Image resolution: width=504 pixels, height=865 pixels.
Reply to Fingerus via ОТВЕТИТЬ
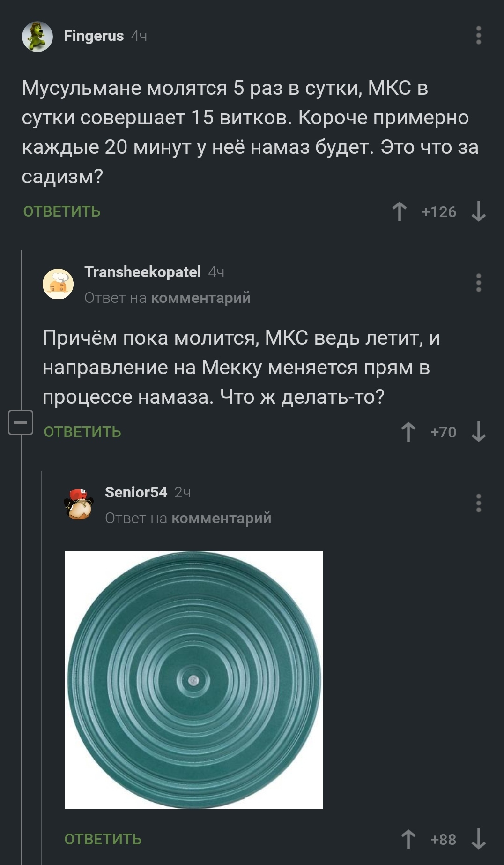pyautogui.click(x=62, y=211)
